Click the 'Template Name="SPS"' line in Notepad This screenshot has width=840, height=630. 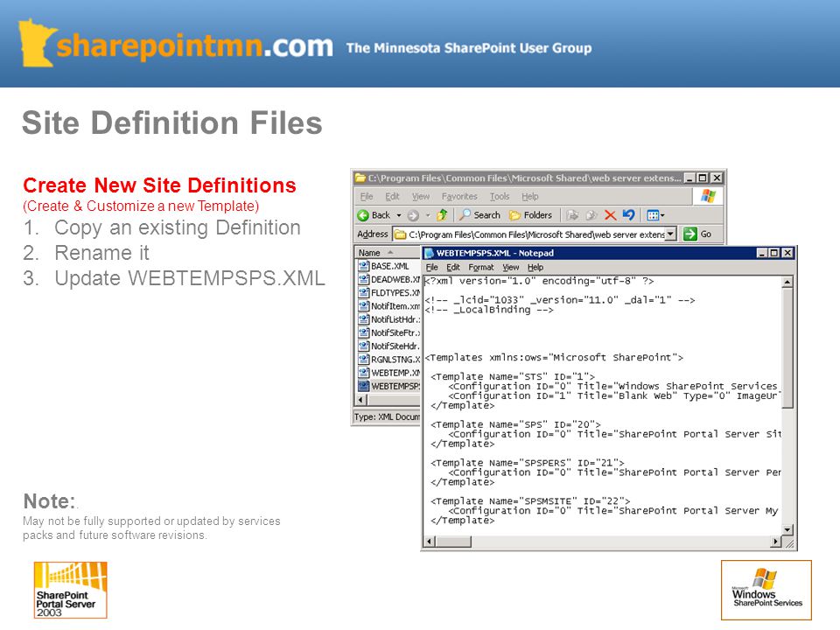(x=515, y=424)
